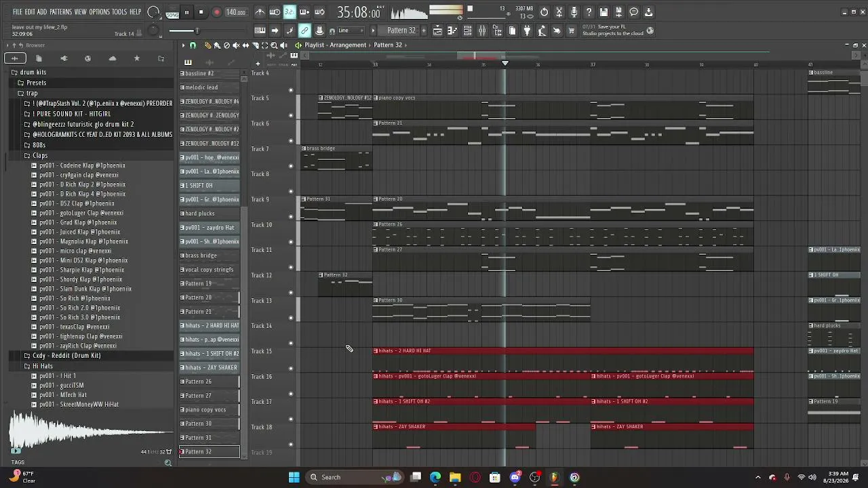Image resolution: width=868 pixels, height=488 pixels.
Task: Open the Playlist view icon
Action: [x=437, y=30]
